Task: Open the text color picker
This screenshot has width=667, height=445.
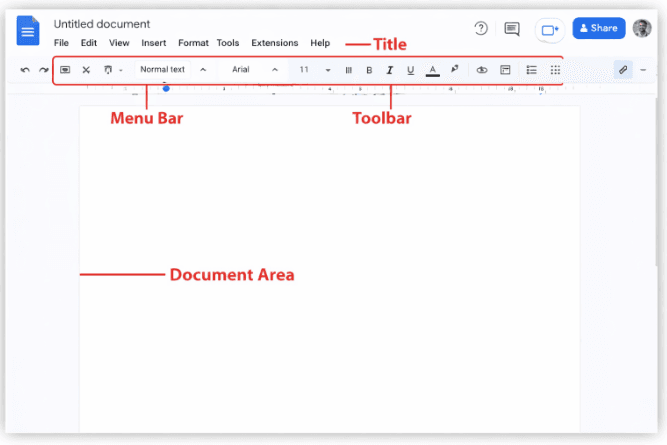Action: pyautogui.click(x=432, y=70)
